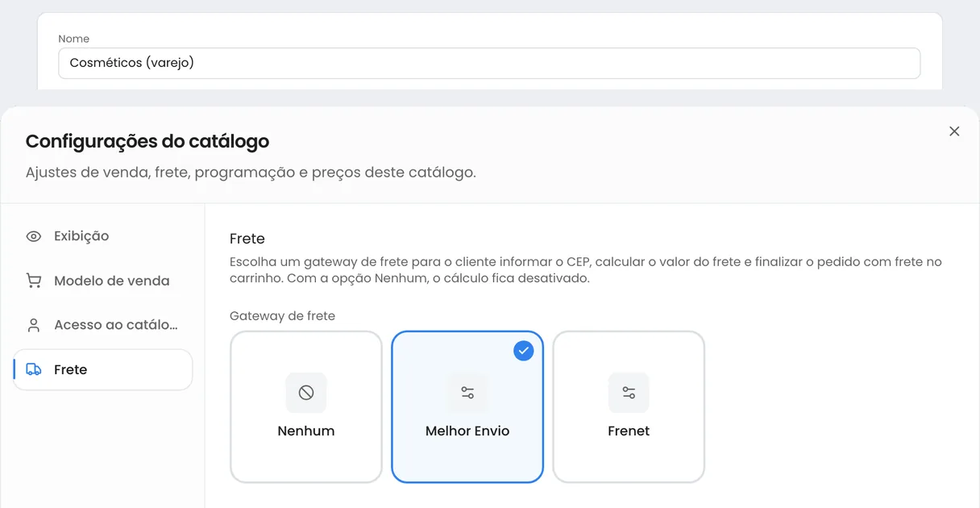This screenshot has height=508, width=980.
Task: Click the sliders icon in the Frenet card
Action: click(x=629, y=393)
